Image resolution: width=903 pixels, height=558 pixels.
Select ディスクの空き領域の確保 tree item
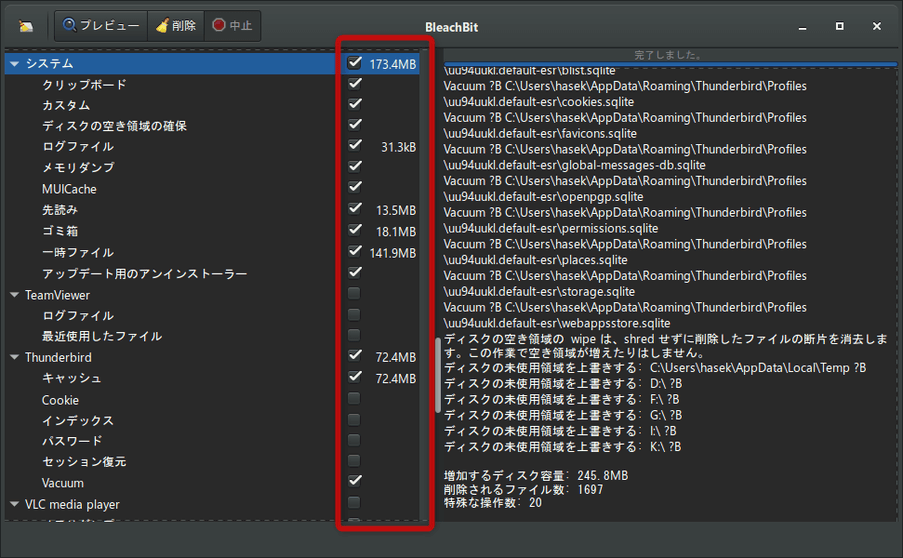[114, 126]
